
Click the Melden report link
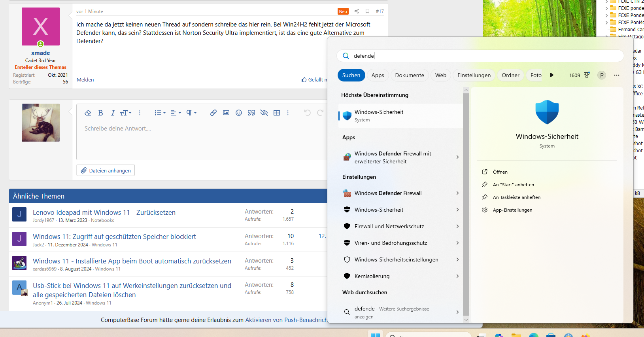[x=85, y=80]
